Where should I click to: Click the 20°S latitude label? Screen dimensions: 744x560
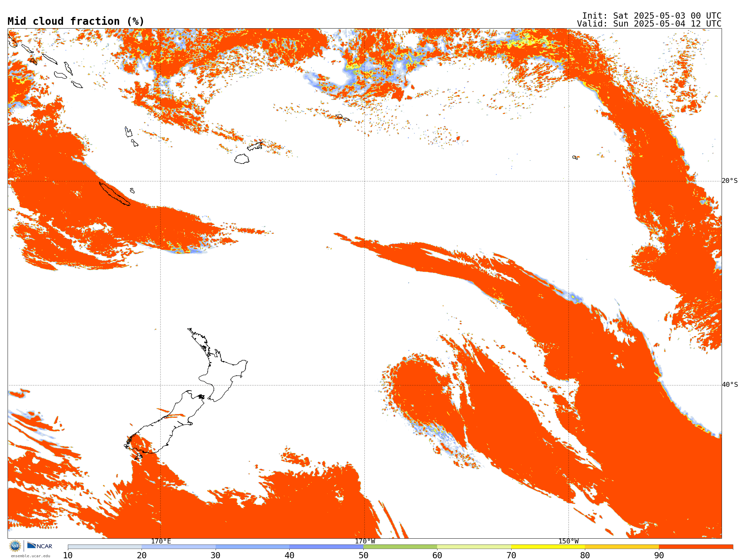pyautogui.click(x=730, y=181)
